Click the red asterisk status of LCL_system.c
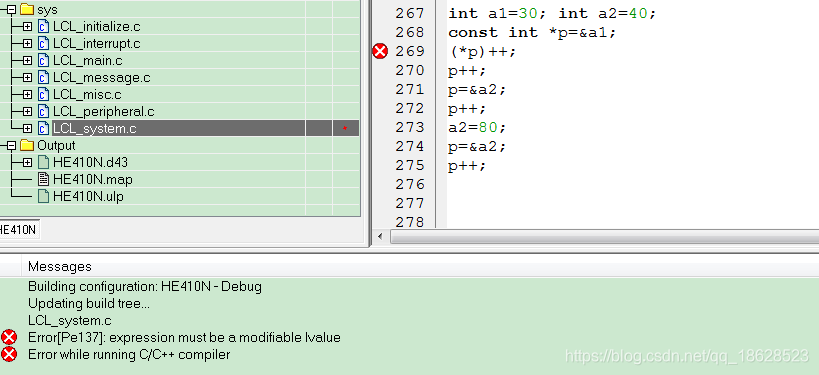Image resolution: width=819 pixels, height=375 pixels. [345, 128]
